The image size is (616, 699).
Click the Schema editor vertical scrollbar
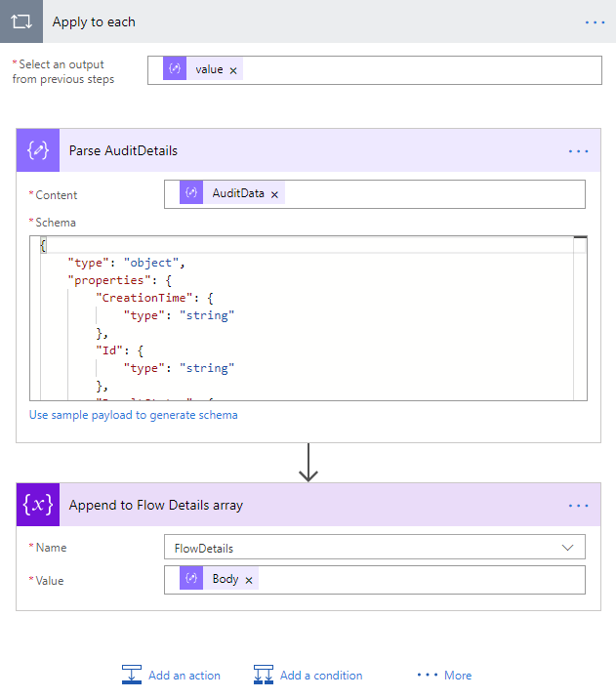pos(580,322)
